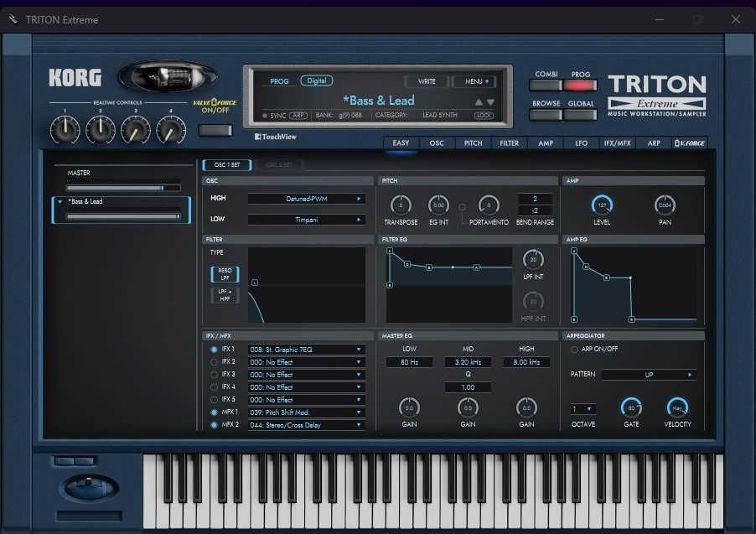Switch to the OSC tab
Viewport: 756px width, 534px height.
(x=437, y=143)
